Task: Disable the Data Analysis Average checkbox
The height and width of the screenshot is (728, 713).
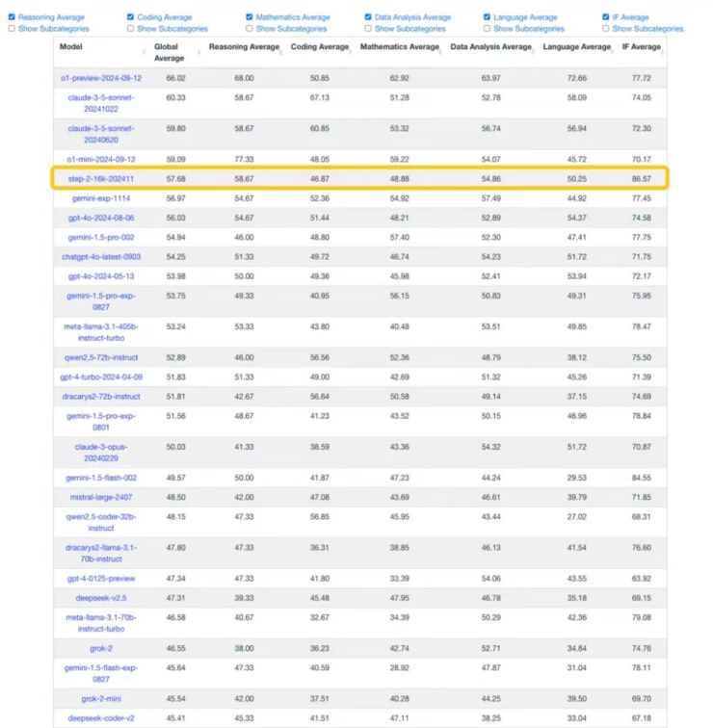Action: 368,17
